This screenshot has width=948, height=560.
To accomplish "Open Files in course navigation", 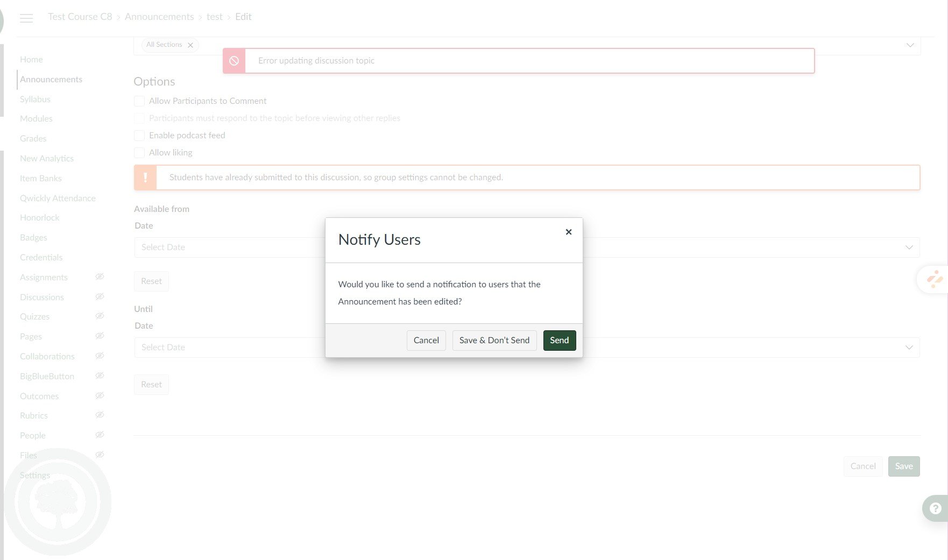I will coord(29,455).
